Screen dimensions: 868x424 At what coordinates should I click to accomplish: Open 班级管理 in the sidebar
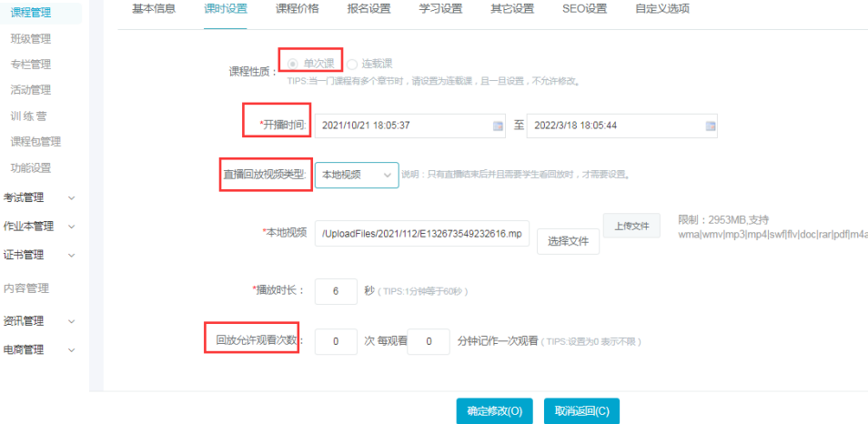click(31, 39)
